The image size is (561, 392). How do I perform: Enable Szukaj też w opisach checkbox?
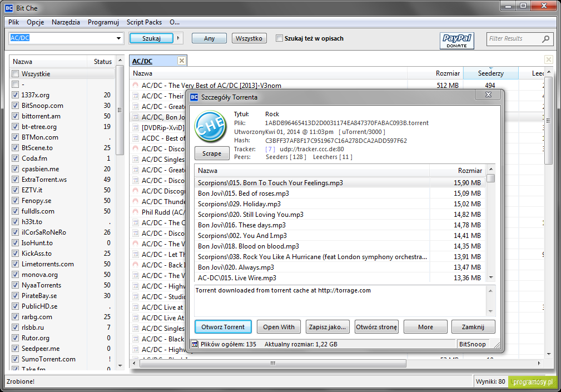pyautogui.click(x=280, y=38)
